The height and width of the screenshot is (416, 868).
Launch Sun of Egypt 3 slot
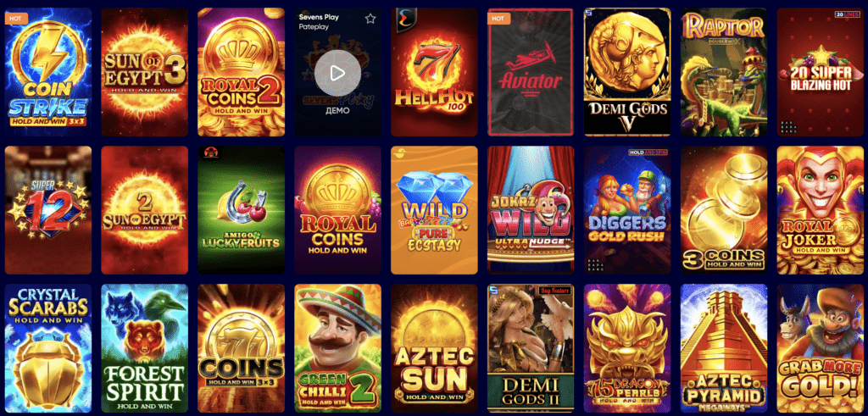pyautogui.click(x=144, y=72)
